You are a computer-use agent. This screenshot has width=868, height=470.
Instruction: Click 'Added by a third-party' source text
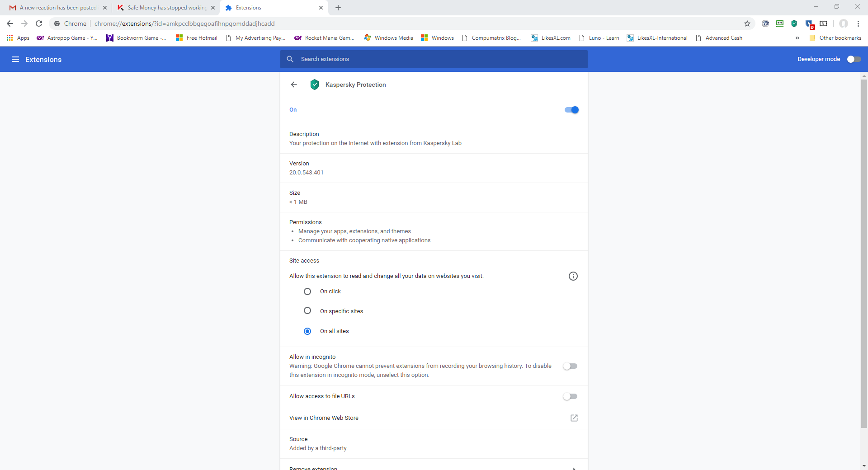(x=318, y=448)
